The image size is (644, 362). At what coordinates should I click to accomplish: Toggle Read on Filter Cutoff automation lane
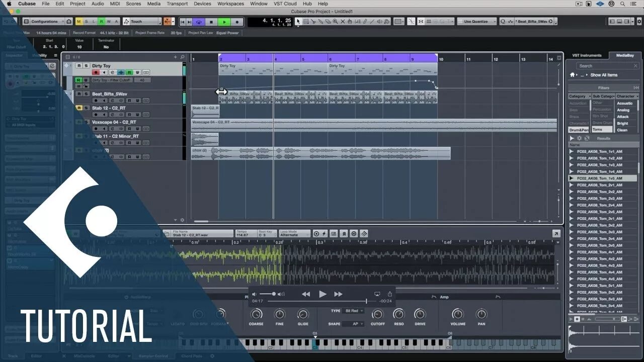pyautogui.click(x=78, y=80)
